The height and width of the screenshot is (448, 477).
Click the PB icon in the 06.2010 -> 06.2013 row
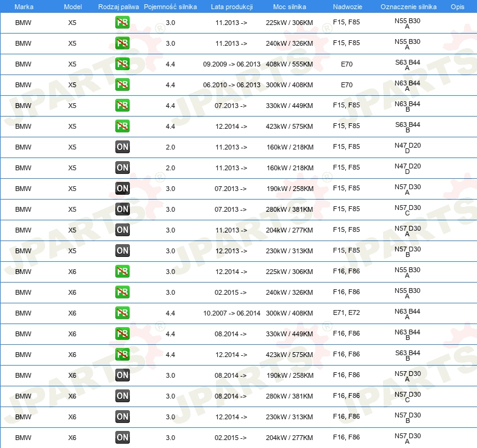click(122, 85)
